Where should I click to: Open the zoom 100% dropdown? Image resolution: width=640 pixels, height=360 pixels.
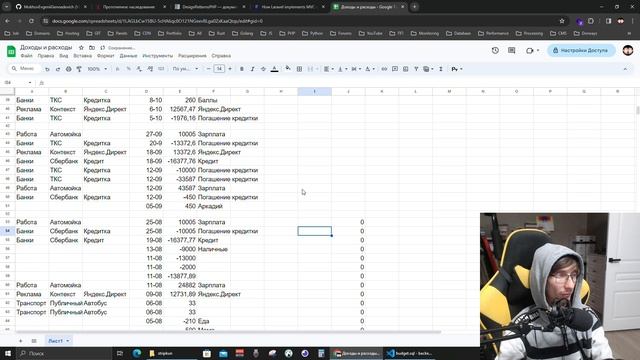click(97, 69)
